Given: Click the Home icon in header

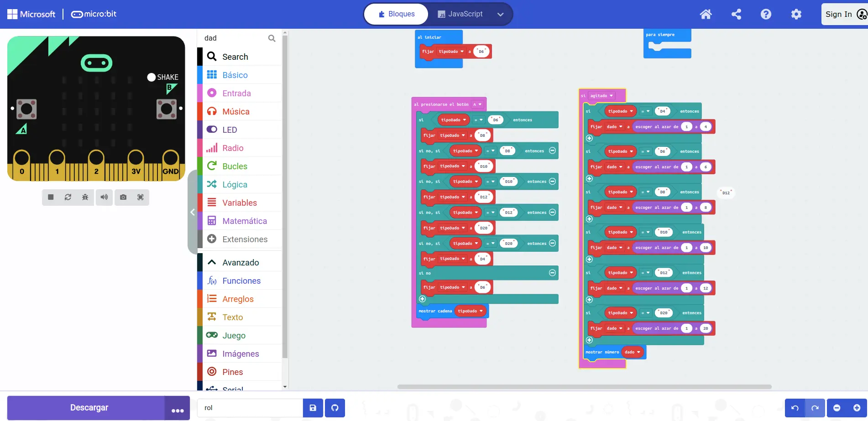Looking at the screenshot, I should point(706,14).
